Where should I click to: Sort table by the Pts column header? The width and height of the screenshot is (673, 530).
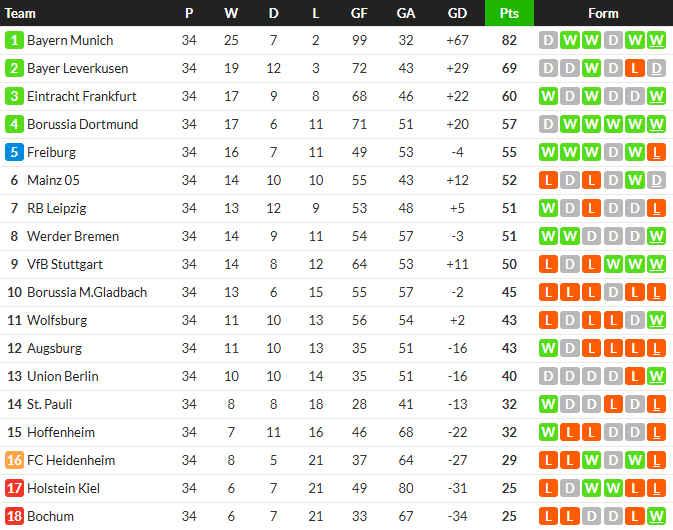[509, 13]
